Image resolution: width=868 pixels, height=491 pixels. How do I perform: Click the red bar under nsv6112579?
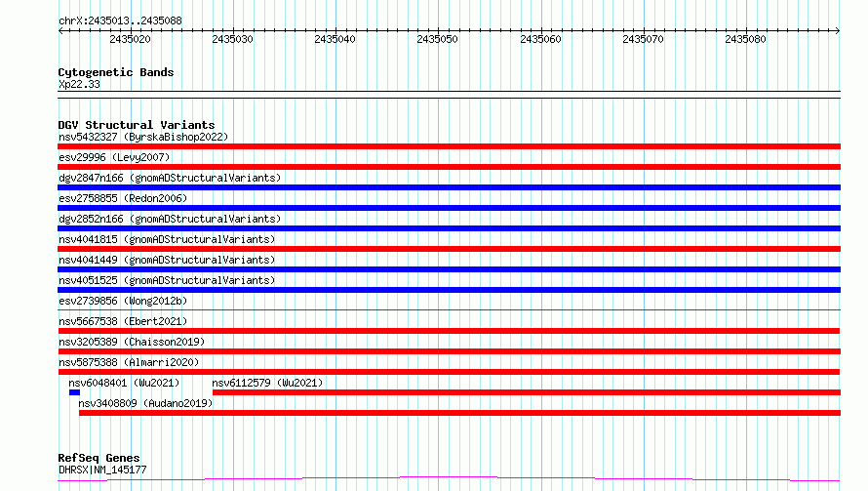coord(527,392)
